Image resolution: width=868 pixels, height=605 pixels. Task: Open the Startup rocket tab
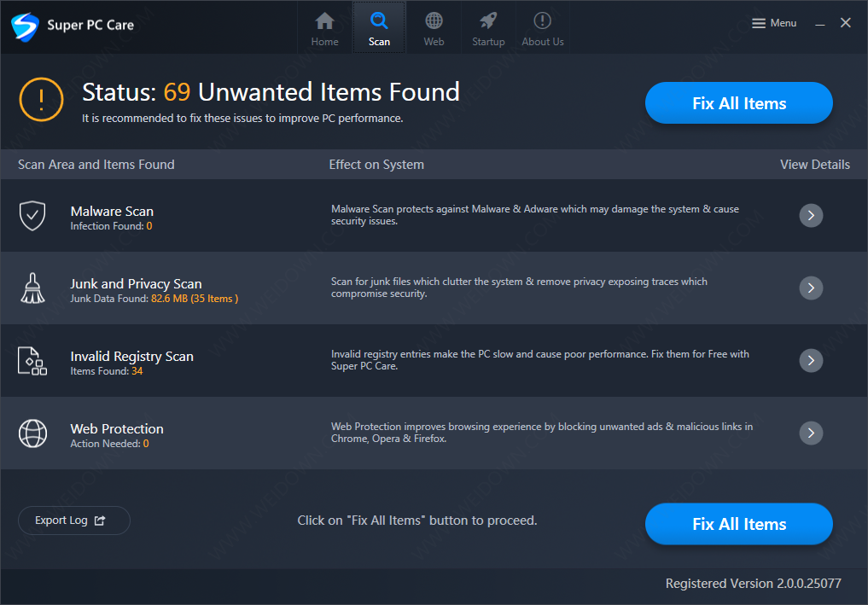(x=488, y=27)
